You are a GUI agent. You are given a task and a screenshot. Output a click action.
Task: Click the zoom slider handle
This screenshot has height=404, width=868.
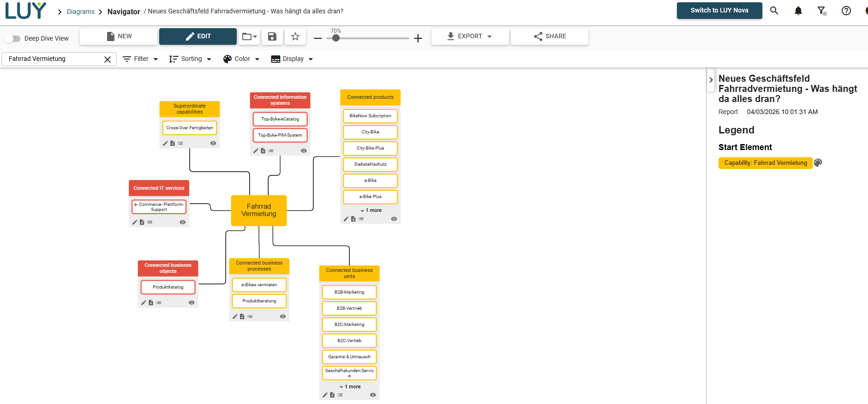coord(336,38)
